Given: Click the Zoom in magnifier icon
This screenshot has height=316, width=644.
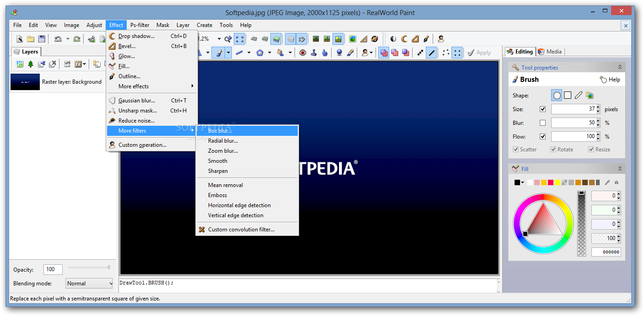Looking at the screenshot, I should click(x=228, y=39).
